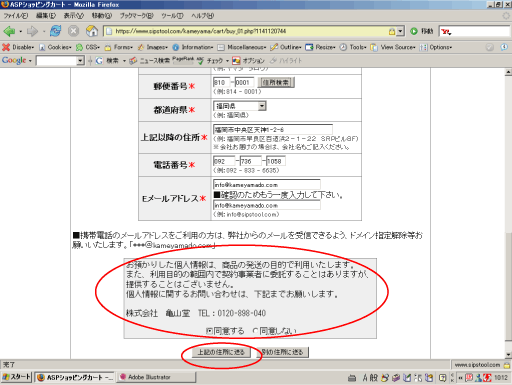Screen dimensions: 512x385
Task: Click the status bar padlock icon
Action: pyautogui.click(x=507, y=365)
